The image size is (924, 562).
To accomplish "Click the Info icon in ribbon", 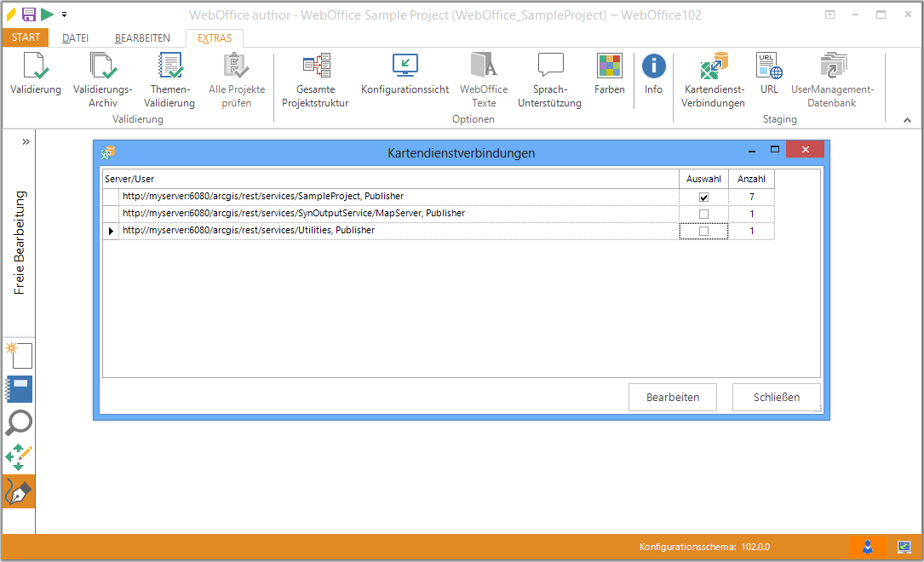I will (653, 66).
